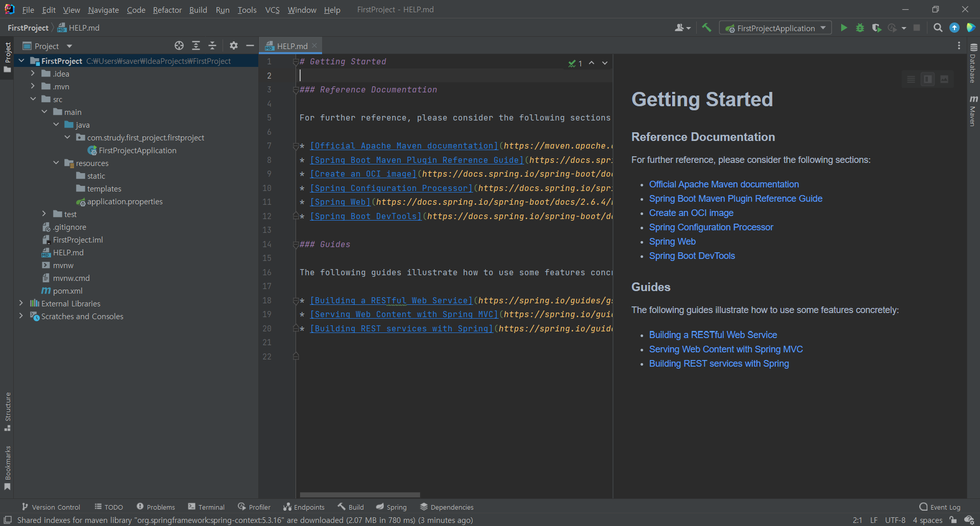Viewport: 980px width, 526px height.
Task: Expand the .idea folder
Action: click(x=33, y=74)
